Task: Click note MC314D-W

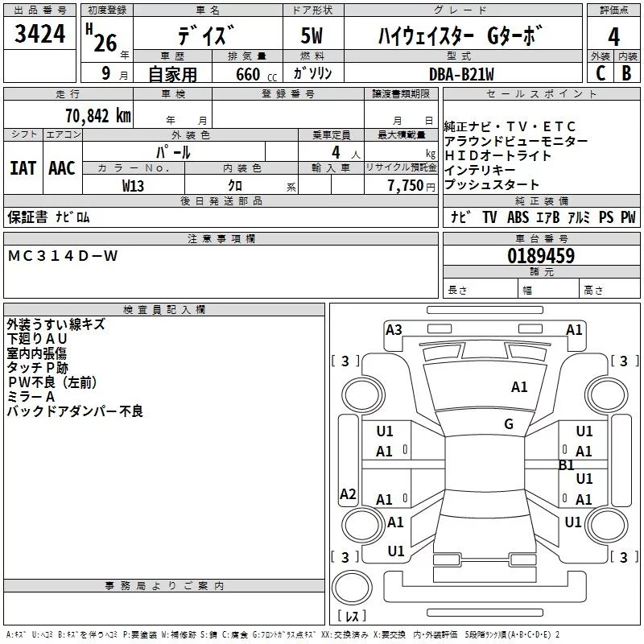Action: (x=63, y=256)
